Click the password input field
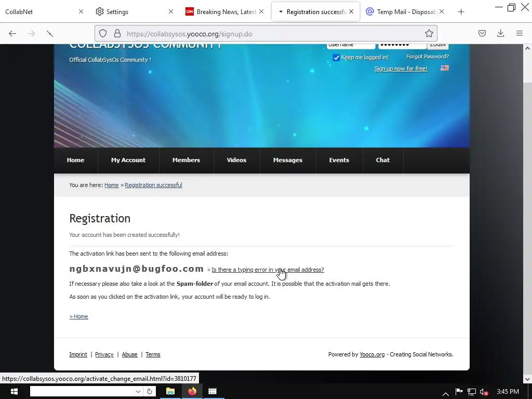Screen dimensions: 532x399 (x=402, y=46)
